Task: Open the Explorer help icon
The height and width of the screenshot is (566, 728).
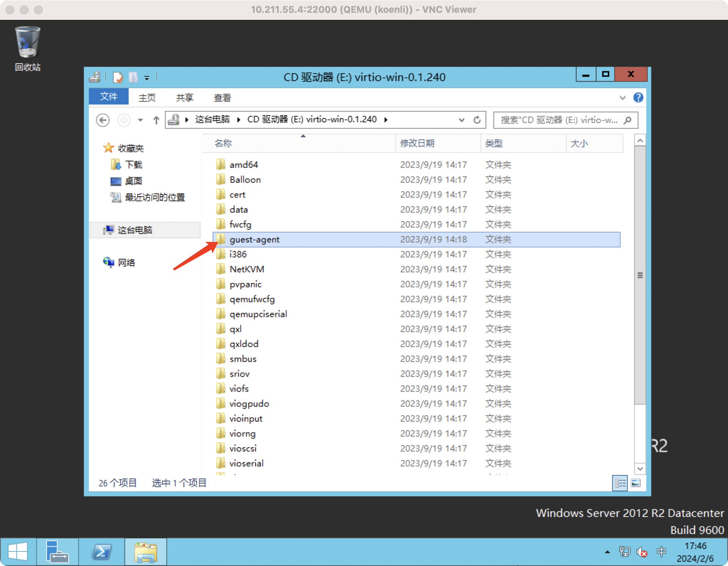Action: tap(638, 97)
